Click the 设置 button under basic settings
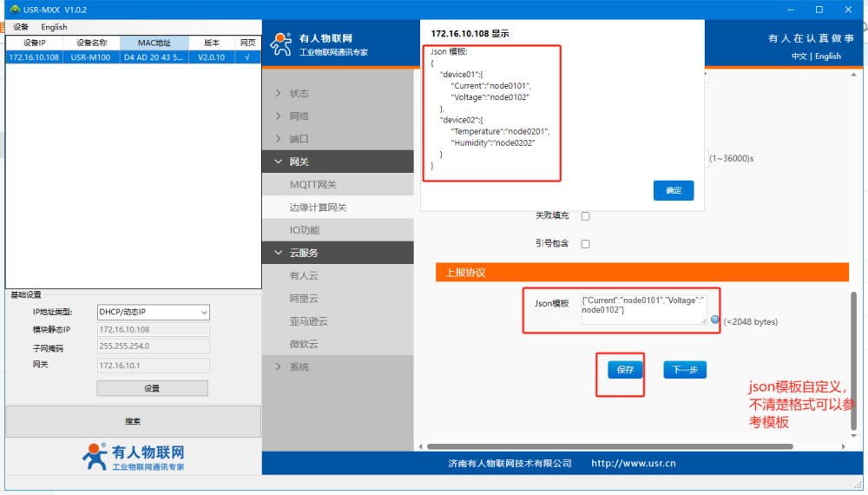Image resolution: width=868 pixels, height=495 pixels. coord(152,388)
